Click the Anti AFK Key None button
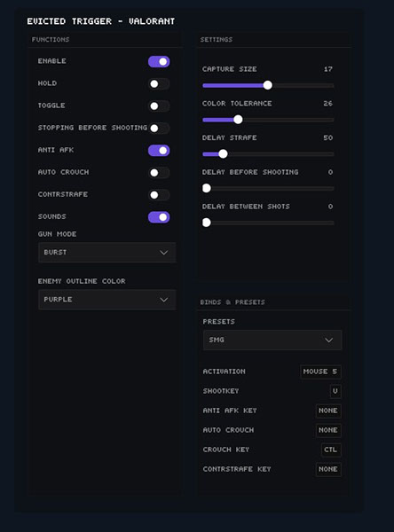The width and height of the screenshot is (394, 532). pyautogui.click(x=328, y=411)
